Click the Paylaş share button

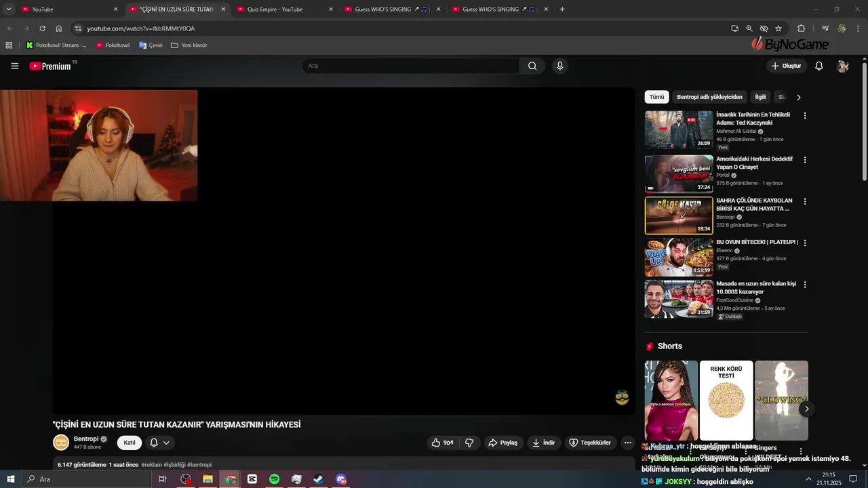(502, 443)
